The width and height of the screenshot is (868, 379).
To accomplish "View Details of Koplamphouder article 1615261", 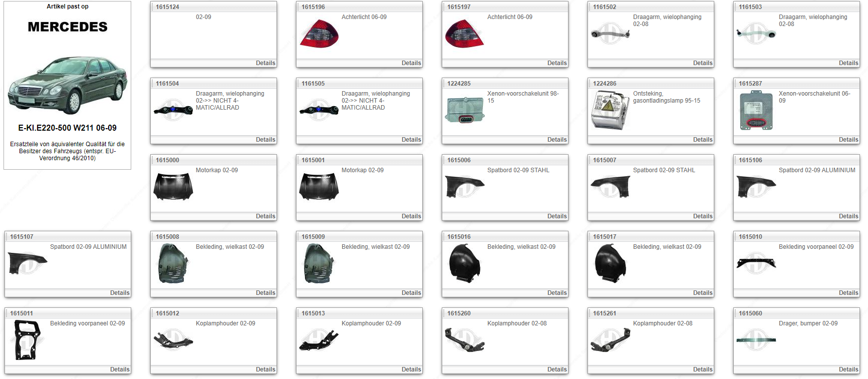I will pyautogui.click(x=703, y=369).
